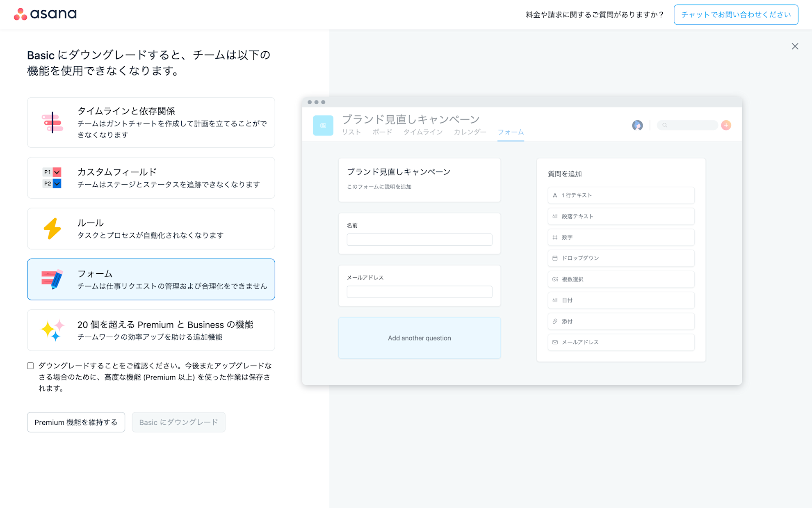This screenshot has height=508, width=812.
Task: Select the リスト tab
Action: coord(351,132)
